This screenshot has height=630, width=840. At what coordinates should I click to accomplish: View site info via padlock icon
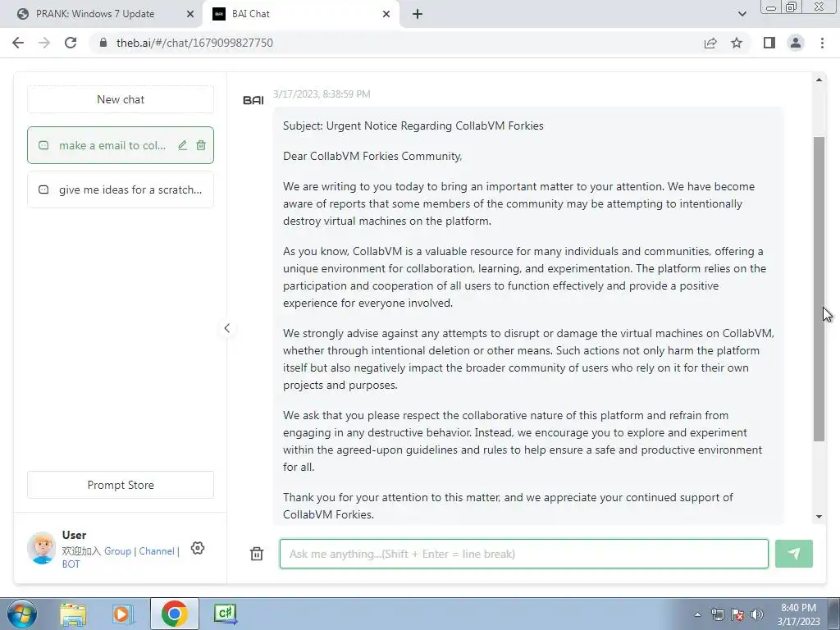tap(103, 43)
